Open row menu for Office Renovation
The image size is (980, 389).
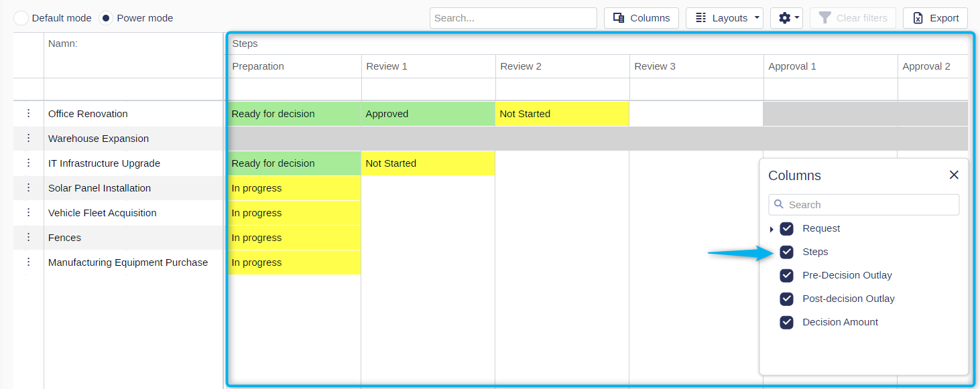point(28,113)
